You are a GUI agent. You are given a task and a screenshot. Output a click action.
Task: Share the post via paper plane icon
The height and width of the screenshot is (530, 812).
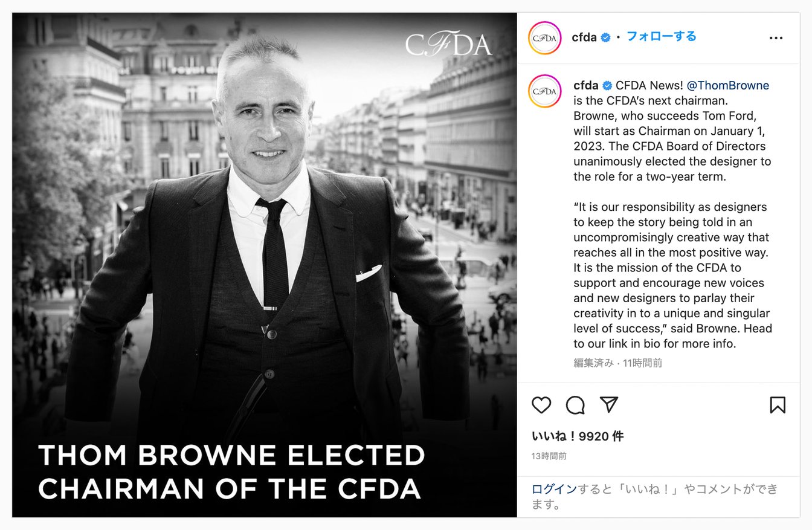point(609,405)
